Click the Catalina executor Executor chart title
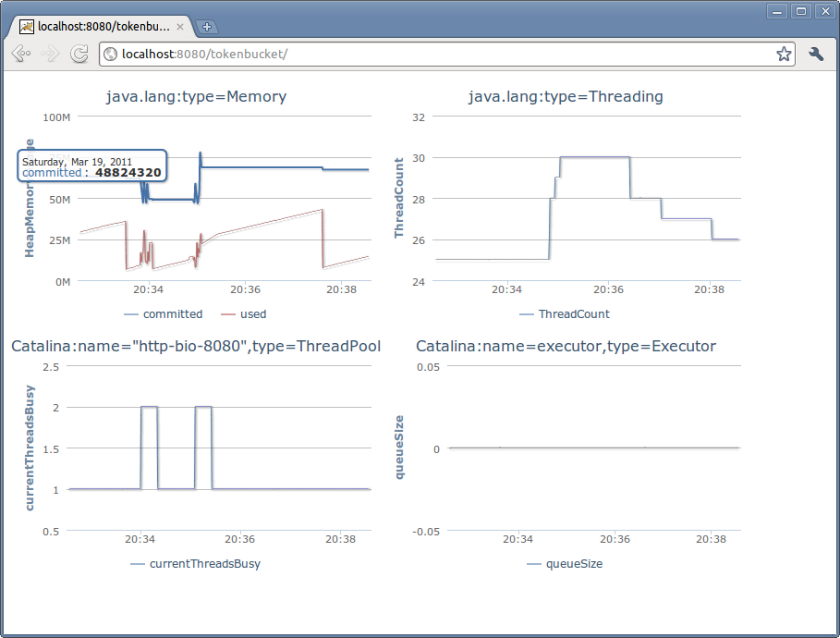 (566, 347)
